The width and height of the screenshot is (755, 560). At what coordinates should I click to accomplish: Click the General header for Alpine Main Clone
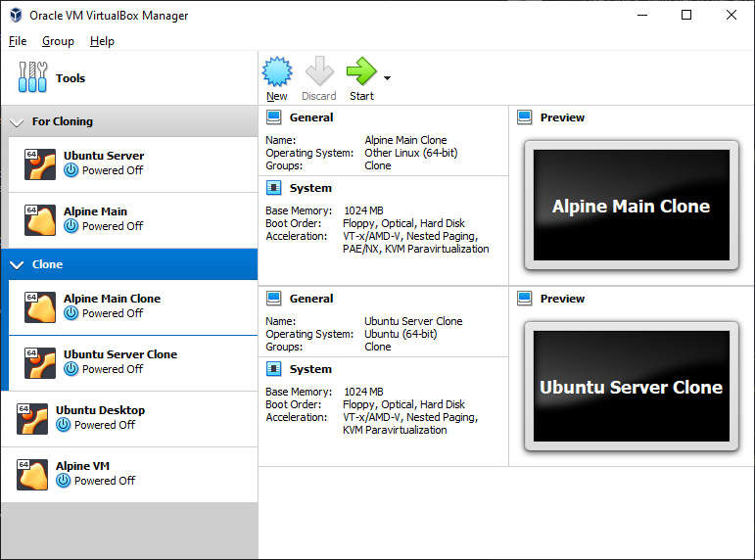coord(311,117)
